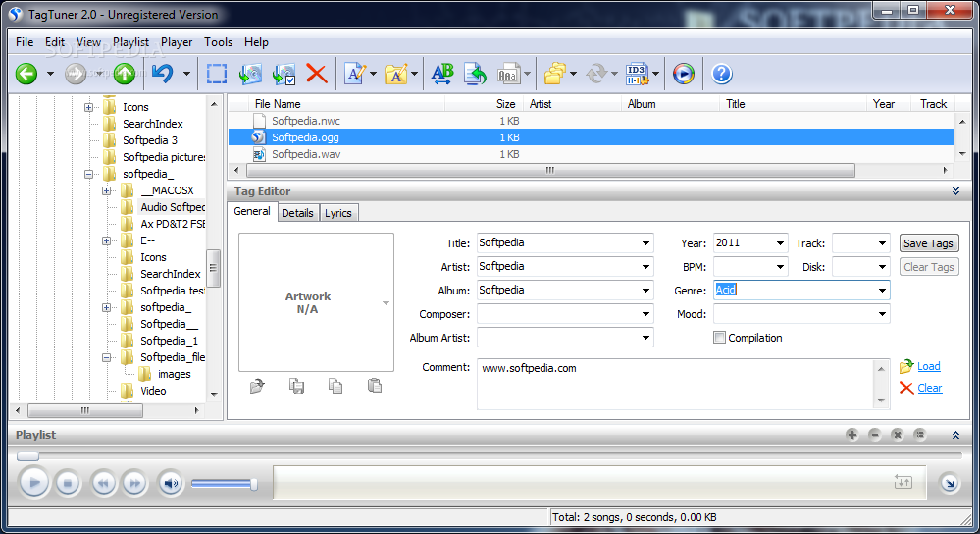The width and height of the screenshot is (980, 534).
Task: Click the yellow folder pencil tag icon
Action: pyautogui.click(x=395, y=74)
